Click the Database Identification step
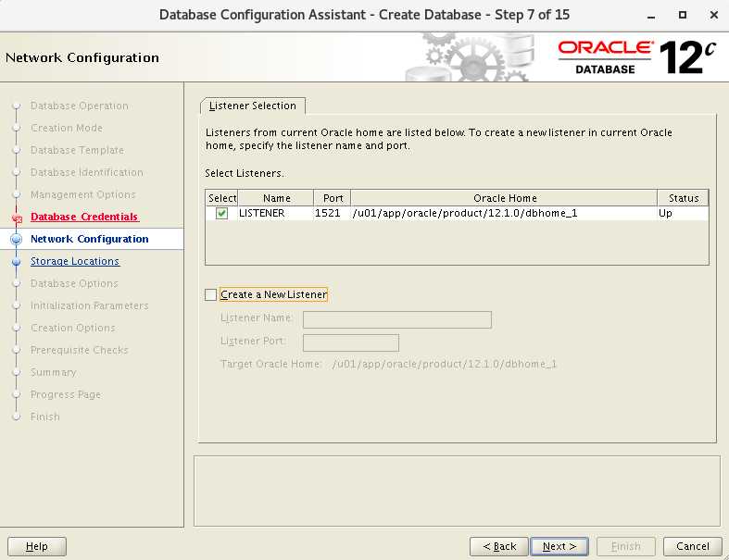 [x=87, y=172]
